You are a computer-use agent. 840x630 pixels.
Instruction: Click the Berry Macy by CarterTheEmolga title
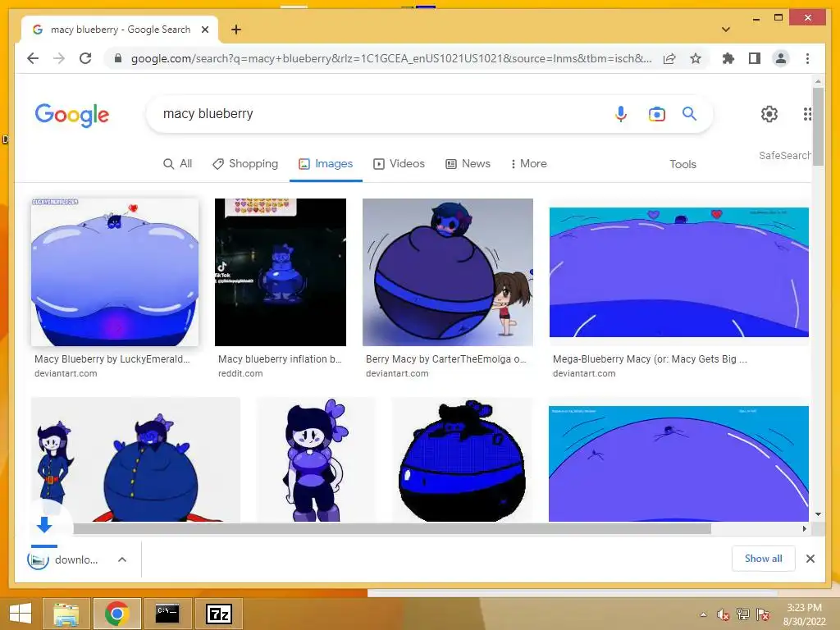[445, 359]
